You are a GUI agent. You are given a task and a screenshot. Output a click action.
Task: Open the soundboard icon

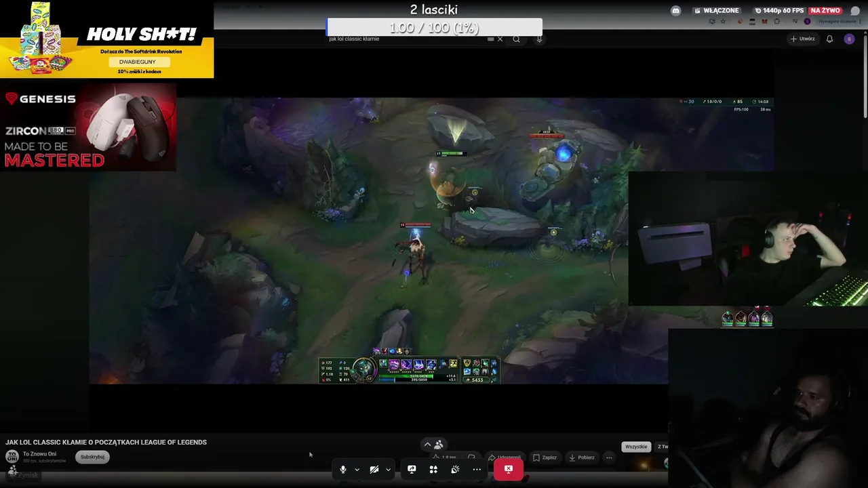point(455,469)
